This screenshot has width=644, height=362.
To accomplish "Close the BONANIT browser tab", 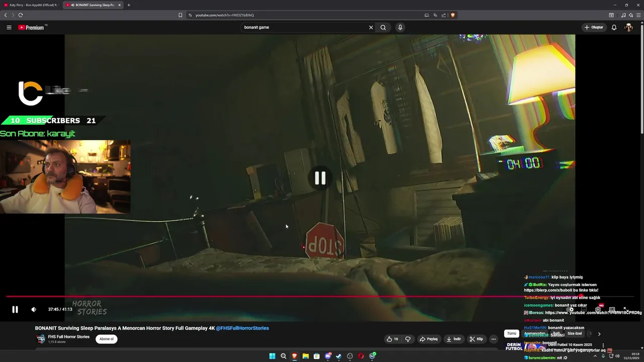I will point(119,5).
